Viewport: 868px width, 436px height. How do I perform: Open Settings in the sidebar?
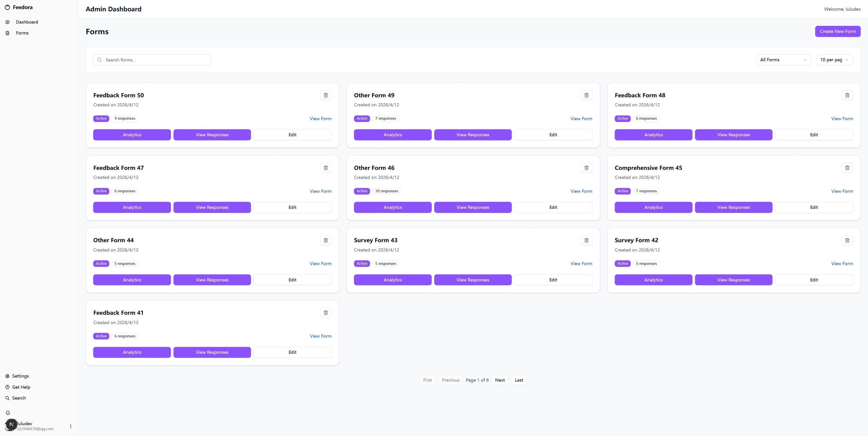click(x=20, y=376)
